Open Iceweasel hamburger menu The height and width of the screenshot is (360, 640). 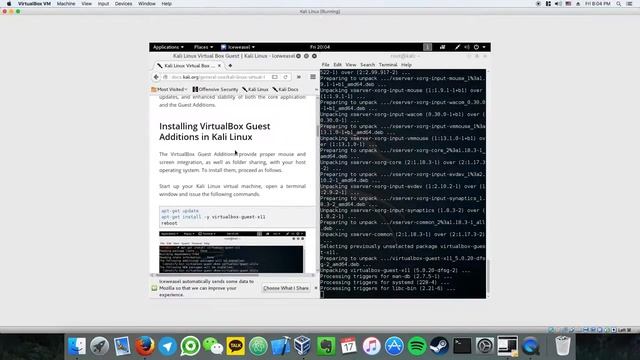point(313,77)
